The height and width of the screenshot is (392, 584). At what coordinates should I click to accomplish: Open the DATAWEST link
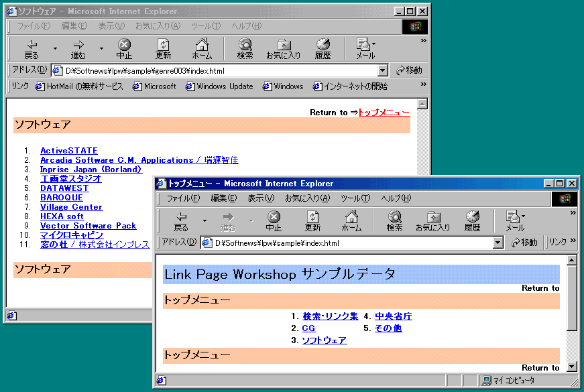coord(64,188)
